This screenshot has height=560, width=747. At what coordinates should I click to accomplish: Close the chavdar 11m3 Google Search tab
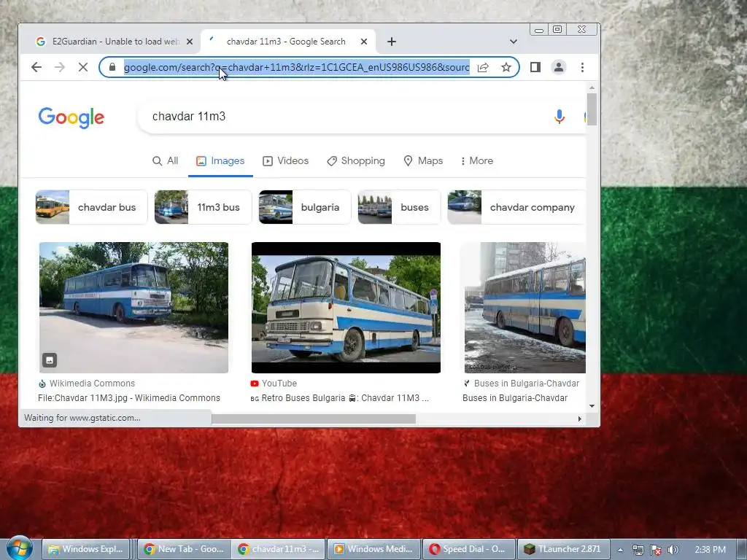pyautogui.click(x=364, y=42)
